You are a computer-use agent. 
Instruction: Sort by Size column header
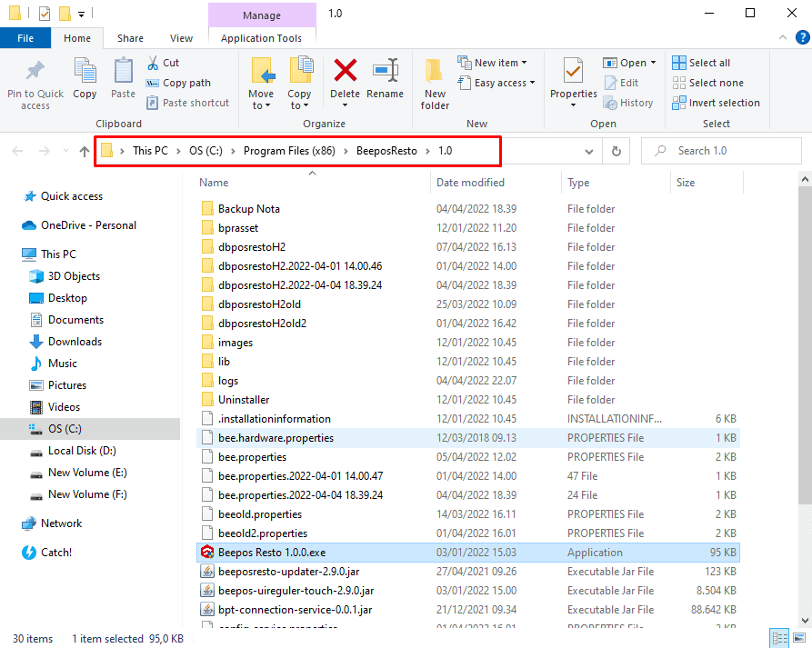[707, 182]
